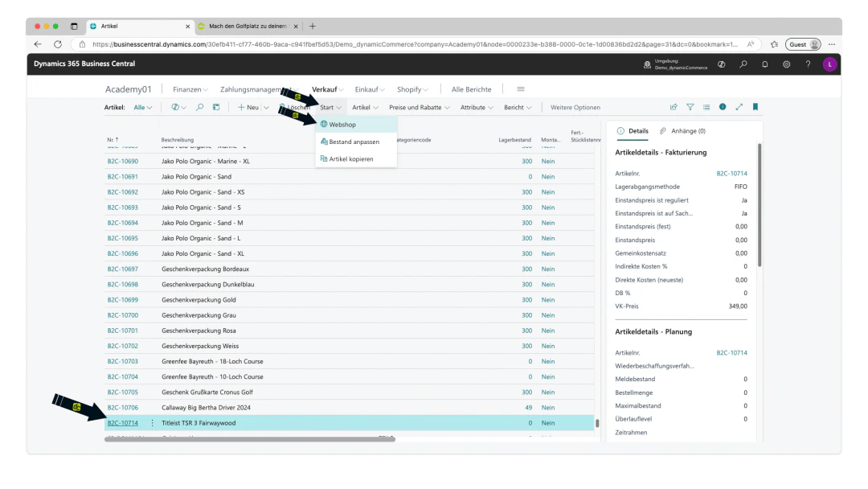Image resolution: width=868 pixels, height=489 pixels.
Task: Select Webshop in the Start menu
Action: tap(356, 125)
